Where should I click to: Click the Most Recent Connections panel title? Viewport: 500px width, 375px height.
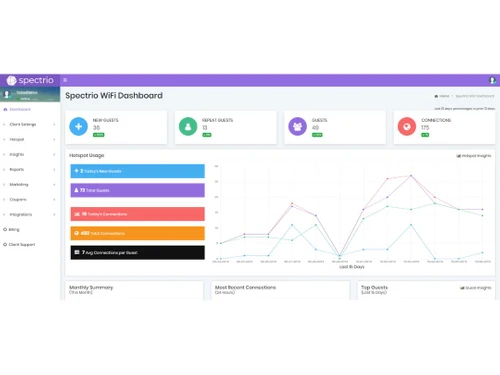(245, 287)
